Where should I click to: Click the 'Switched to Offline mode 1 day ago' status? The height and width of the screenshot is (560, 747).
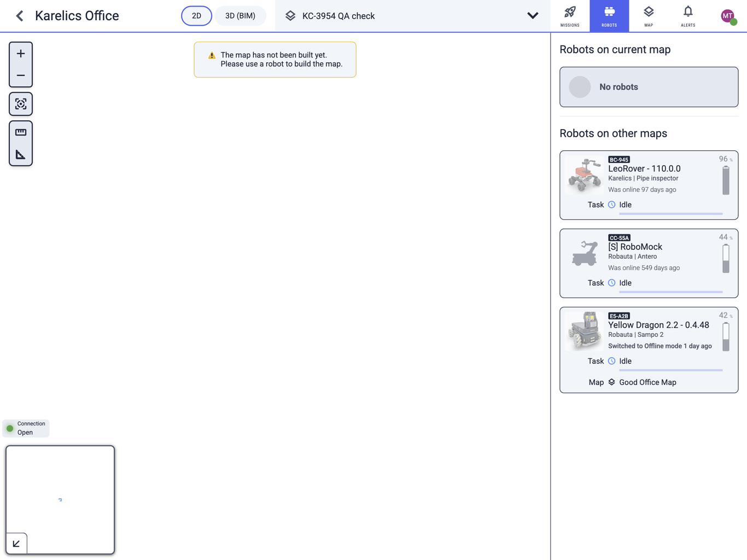660,346
